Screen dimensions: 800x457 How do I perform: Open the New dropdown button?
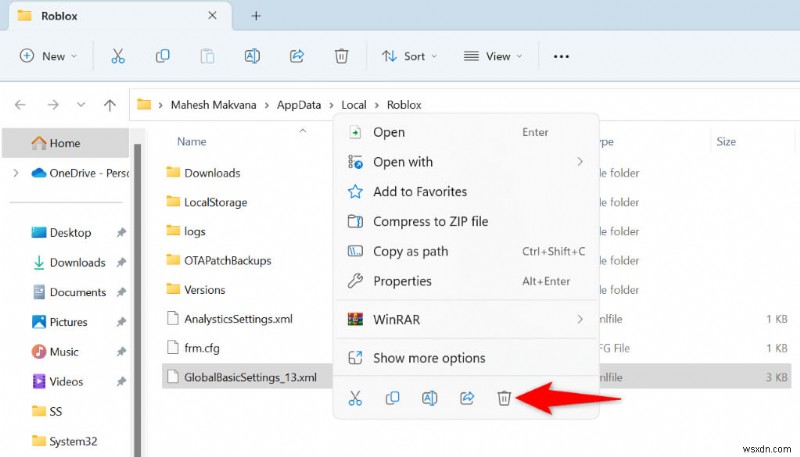[x=48, y=56]
